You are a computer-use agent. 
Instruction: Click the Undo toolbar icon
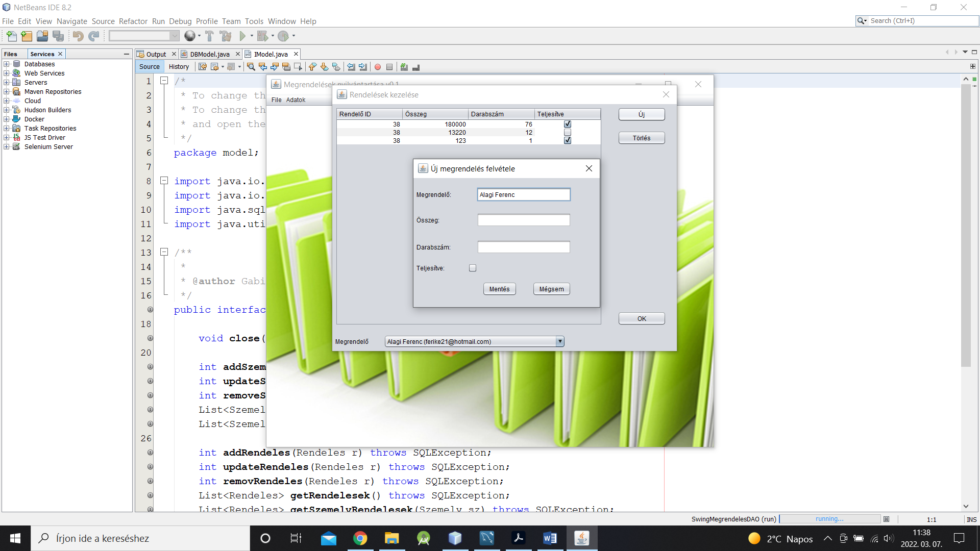pyautogui.click(x=78, y=36)
